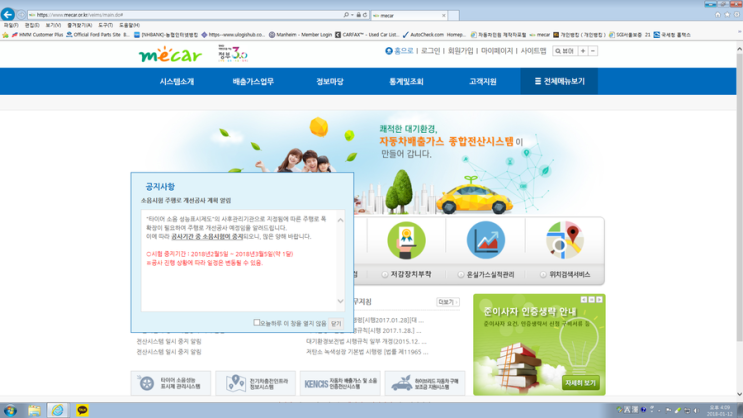The height and width of the screenshot is (418, 743).
Task: Open Official Ford Parts Site bookmark
Action: click(x=98, y=35)
